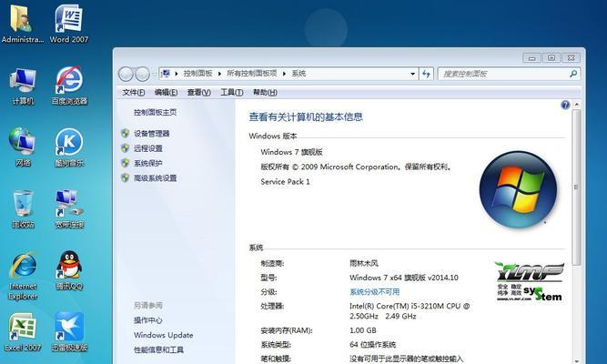Open 系统保护 link
Viewport: 607px width, 364px height.
148,163
